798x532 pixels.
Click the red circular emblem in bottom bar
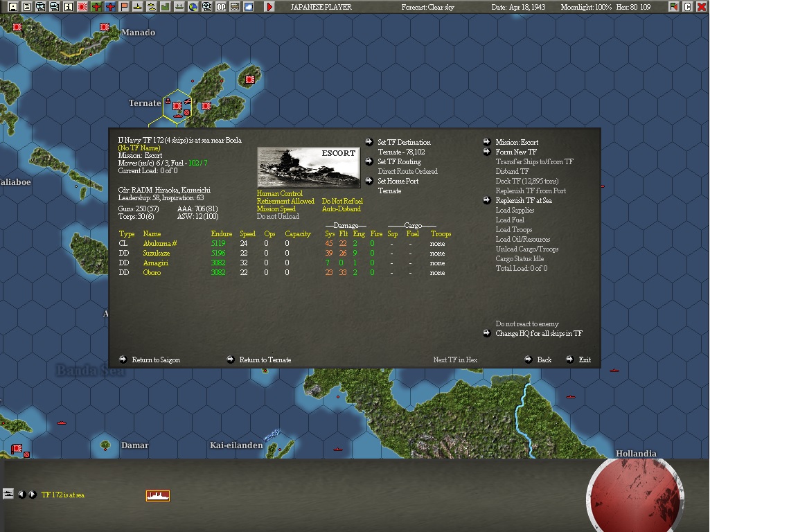pos(635,495)
